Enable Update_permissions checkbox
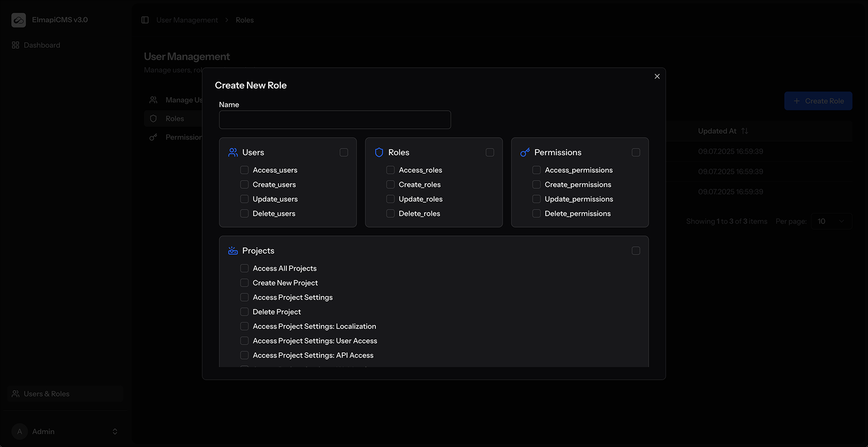The width and height of the screenshot is (868, 447). [x=537, y=199]
